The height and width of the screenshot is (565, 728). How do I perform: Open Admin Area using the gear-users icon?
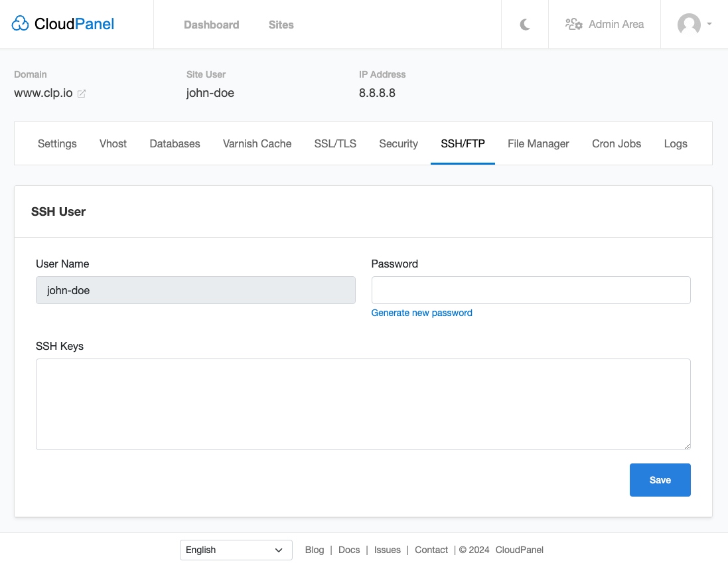point(573,24)
